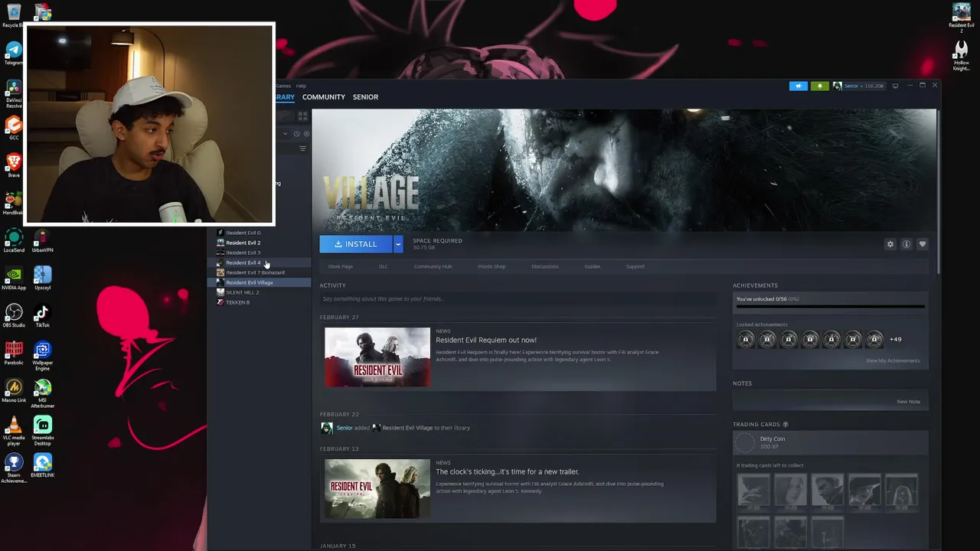Expand the +49 more locked achievements
Screen dimensions: 980x551
[x=895, y=339]
